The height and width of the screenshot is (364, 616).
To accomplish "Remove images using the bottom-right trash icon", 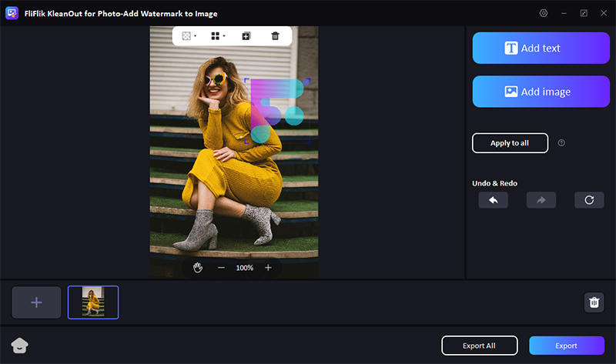I will pyautogui.click(x=594, y=302).
